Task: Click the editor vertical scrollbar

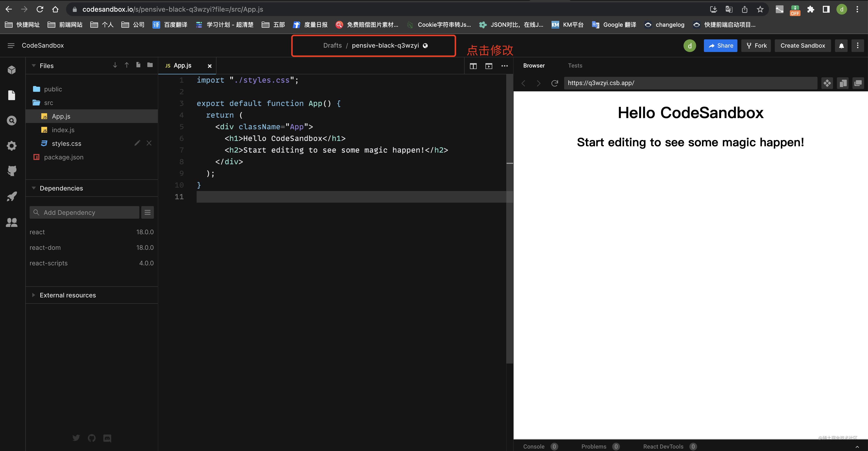Action: click(509, 219)
